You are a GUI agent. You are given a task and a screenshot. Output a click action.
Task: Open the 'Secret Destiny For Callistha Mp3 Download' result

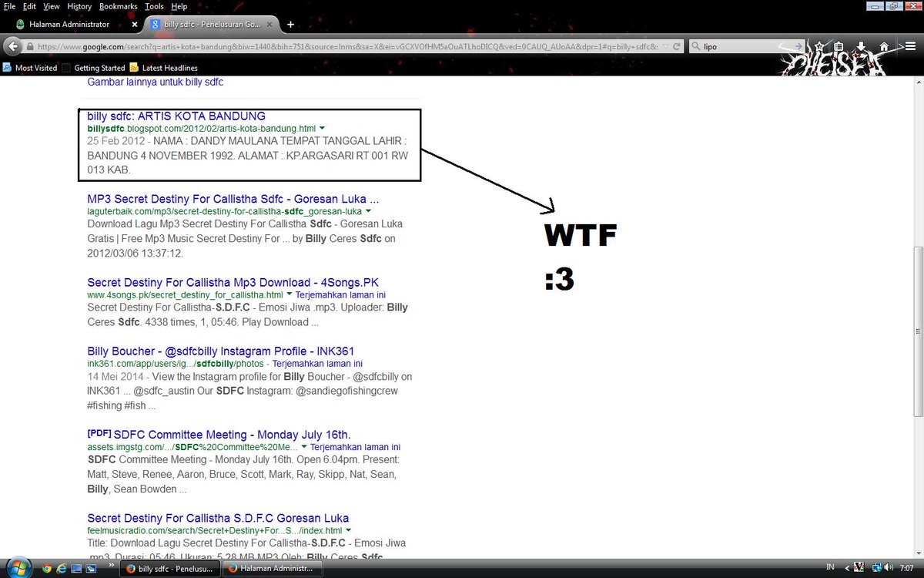[233, 282]
